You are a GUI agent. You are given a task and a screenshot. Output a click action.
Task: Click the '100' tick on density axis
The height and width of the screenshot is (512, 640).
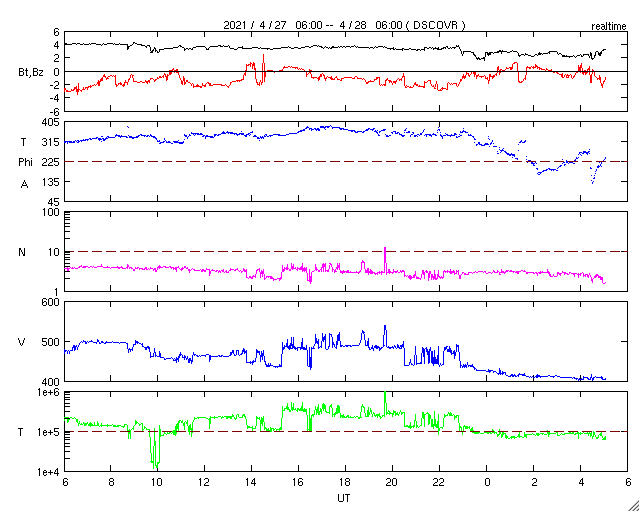[51, 213]
